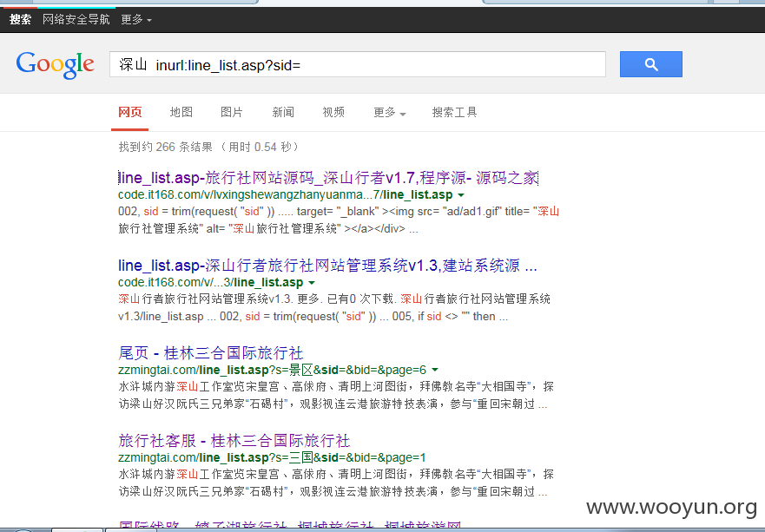This screenshot has width=765, height=532.
Task: Expand the 更多 dropdown in the black bar
Action: (x=136, y=19)
